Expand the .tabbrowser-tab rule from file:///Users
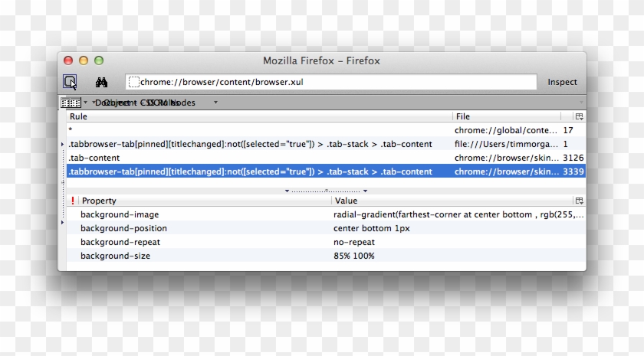This screenshot has height=356, width=644. tap(62, 145)
